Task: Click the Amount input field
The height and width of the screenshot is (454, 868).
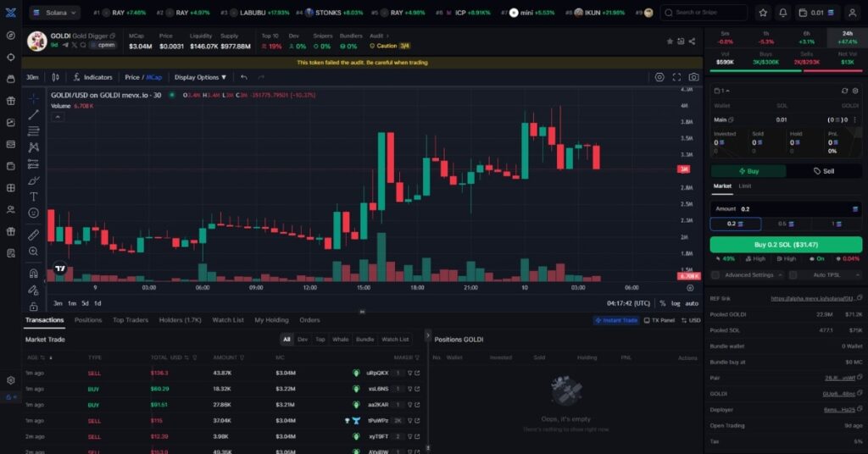Action: pyautogui.click(x=786, y=209)
